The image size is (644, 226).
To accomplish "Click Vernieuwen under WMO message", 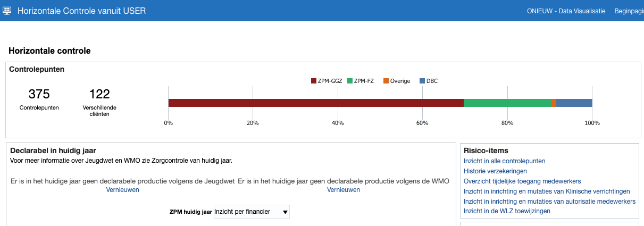I will coord(343,190).
